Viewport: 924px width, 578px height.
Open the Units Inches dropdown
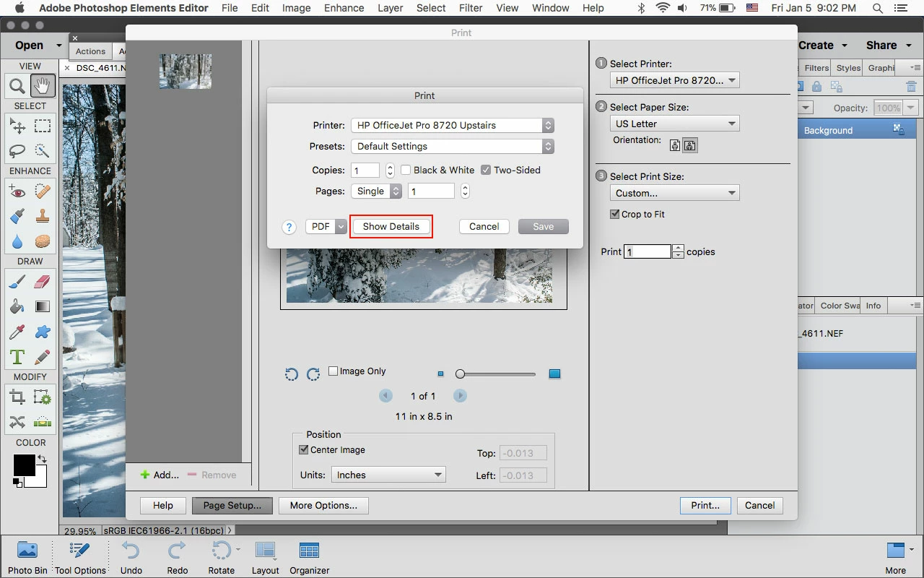coord(388,475)
